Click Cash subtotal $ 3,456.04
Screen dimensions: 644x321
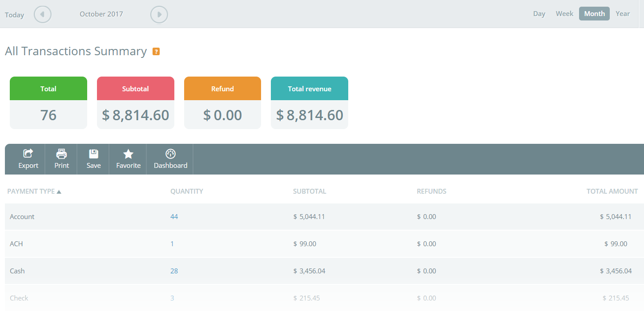(309, 271)
